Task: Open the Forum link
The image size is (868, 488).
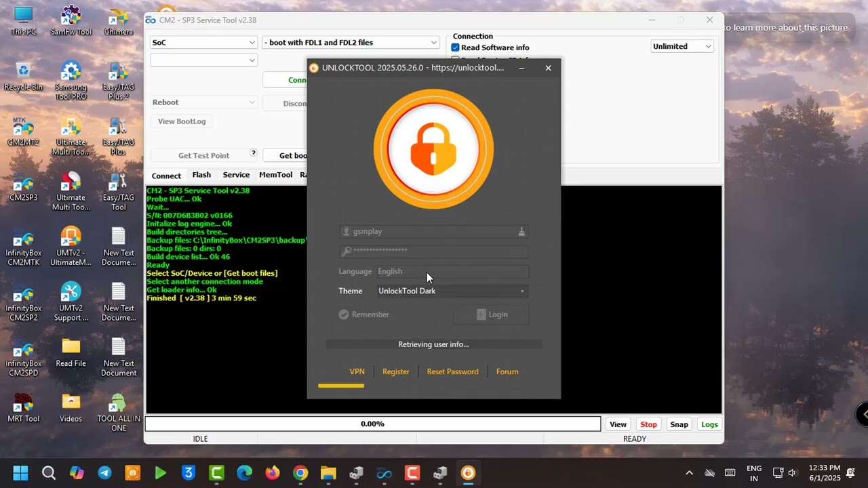Action: pos(507,371)
